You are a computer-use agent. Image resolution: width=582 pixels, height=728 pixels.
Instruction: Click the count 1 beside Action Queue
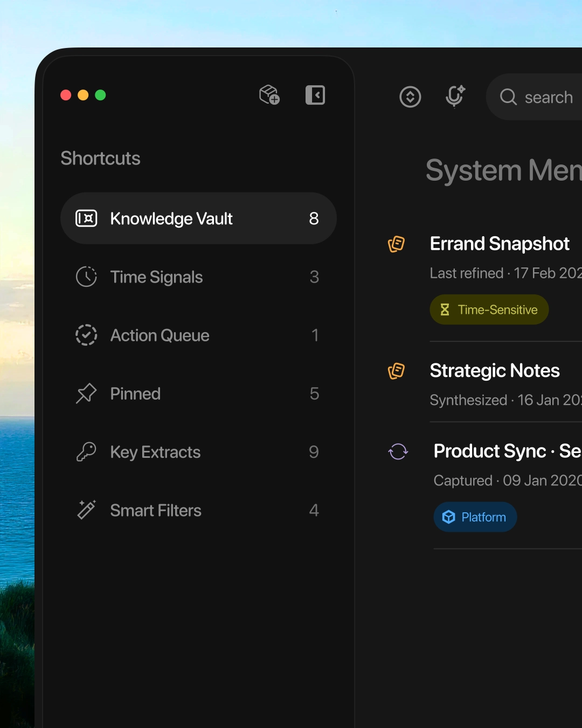(x=315, y=335)
